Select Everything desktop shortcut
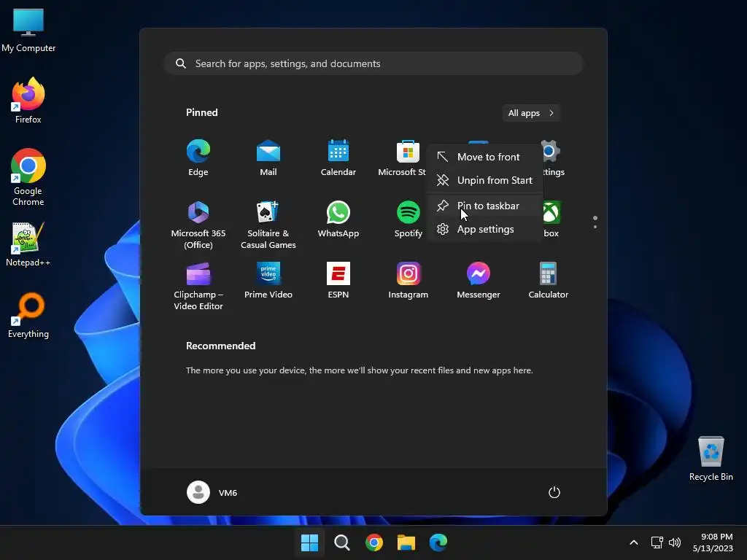 28,316
